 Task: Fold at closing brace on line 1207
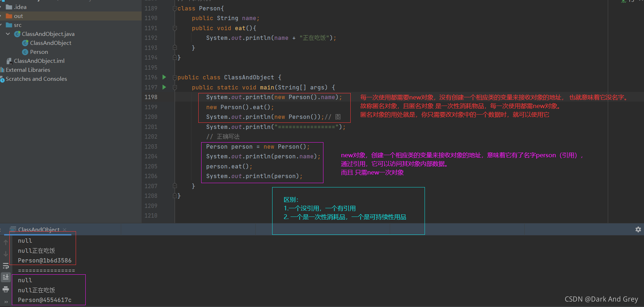coord(175,186)
